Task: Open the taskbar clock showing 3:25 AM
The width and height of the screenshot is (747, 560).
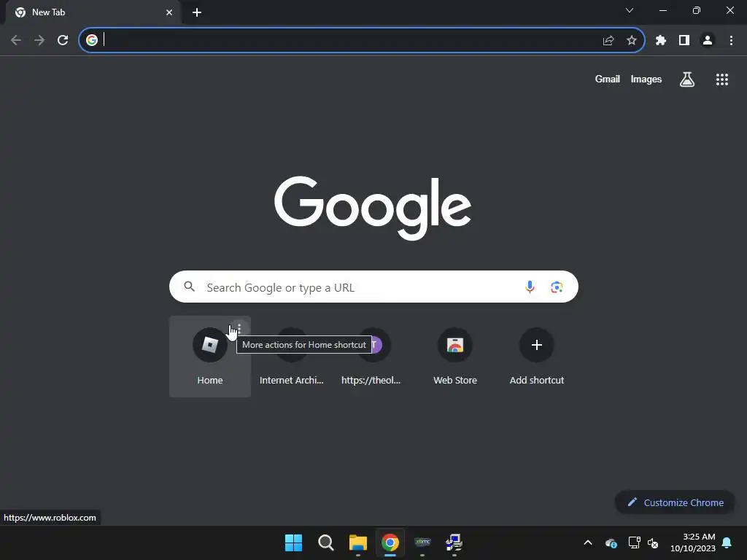Action: coord(693,542)
